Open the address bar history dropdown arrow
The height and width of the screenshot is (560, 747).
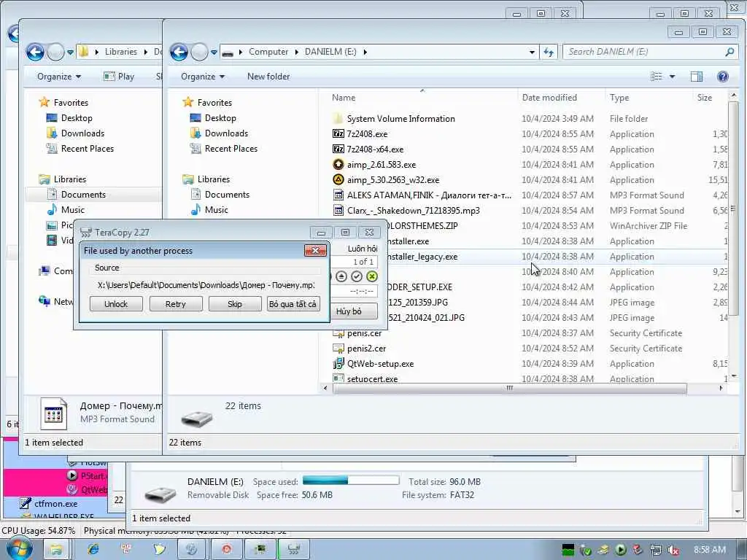532,52
